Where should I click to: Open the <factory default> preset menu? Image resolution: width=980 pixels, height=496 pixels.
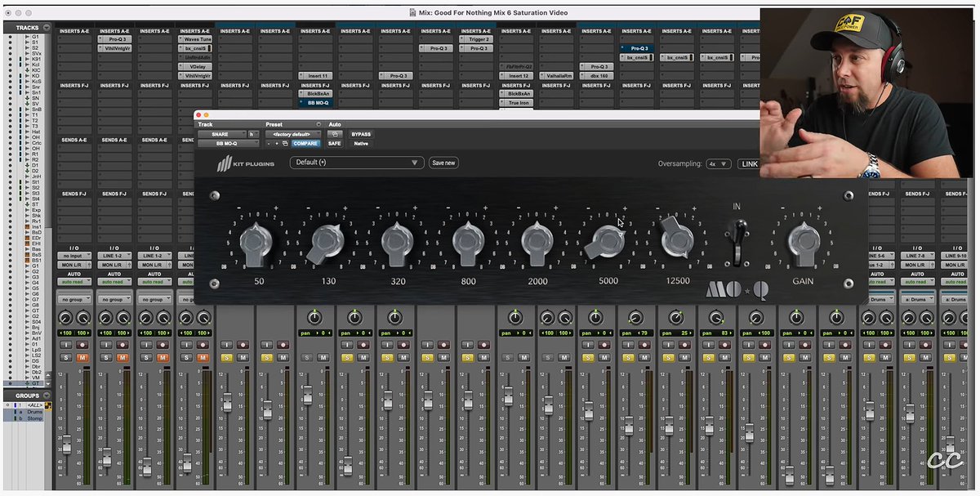click(292, 134)
